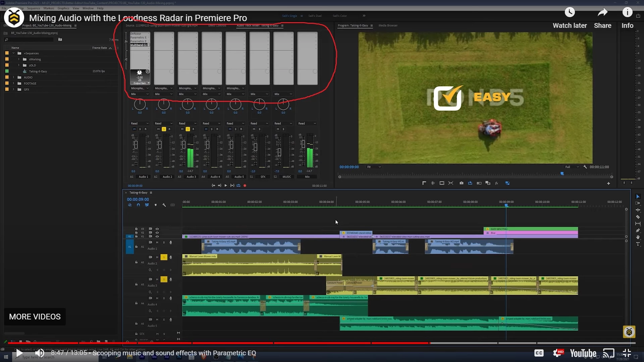Select the Razor tool in the toolbar
The height and width of the screenshot is (362, 644).
coord(638,217)
